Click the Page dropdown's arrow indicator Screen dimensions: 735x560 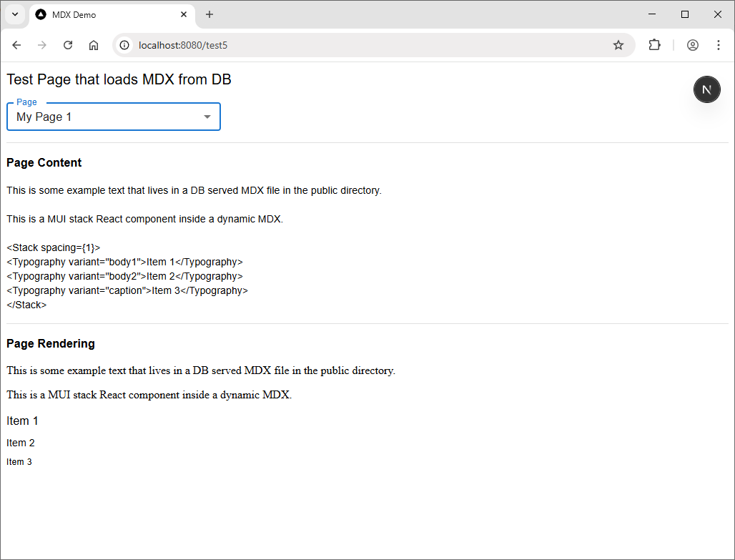[207, 117]
